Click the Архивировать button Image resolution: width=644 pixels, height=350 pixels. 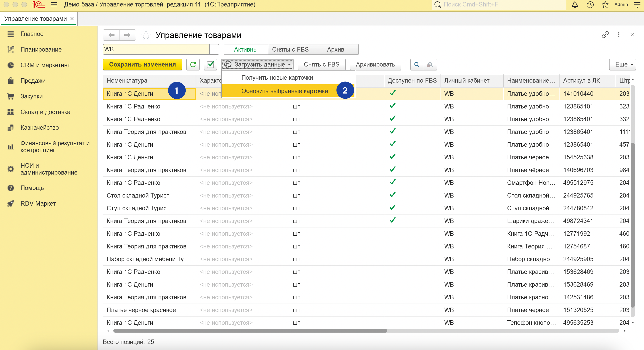point(375,65)
